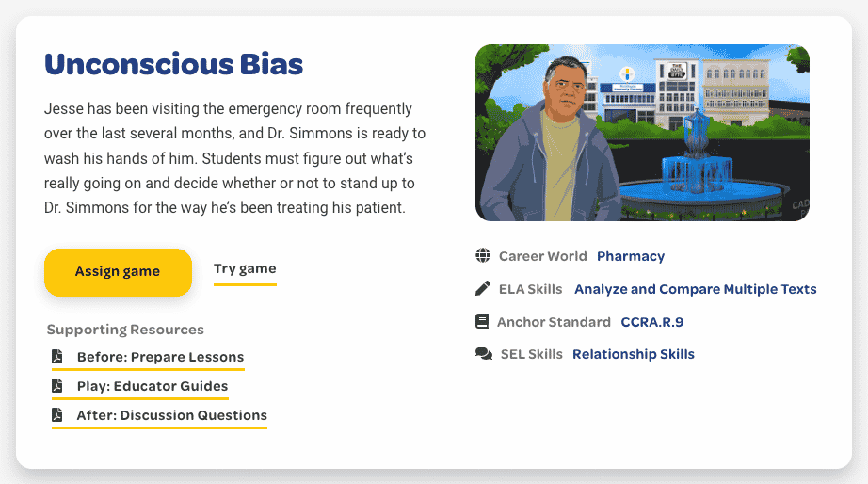868x484 pixels.
Task: Click the pencil icon next to ELA Skills
Action: coord(483,288)
